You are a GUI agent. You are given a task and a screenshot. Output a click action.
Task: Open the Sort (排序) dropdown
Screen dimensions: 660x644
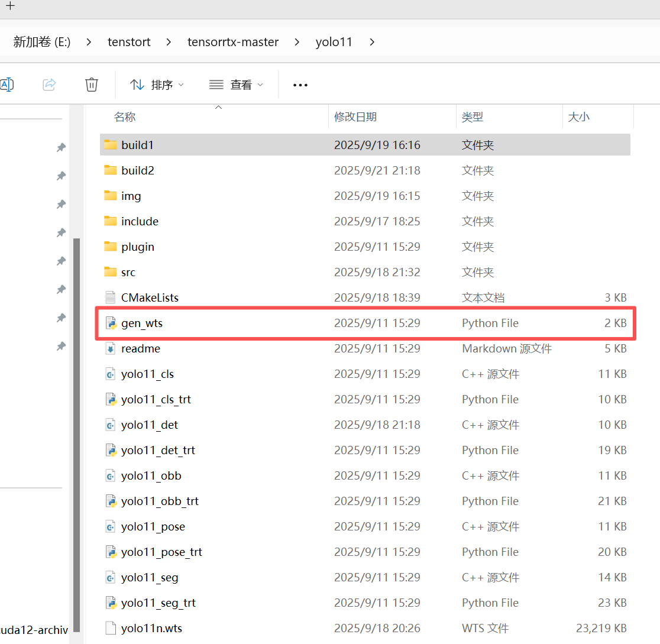[157, 85]
